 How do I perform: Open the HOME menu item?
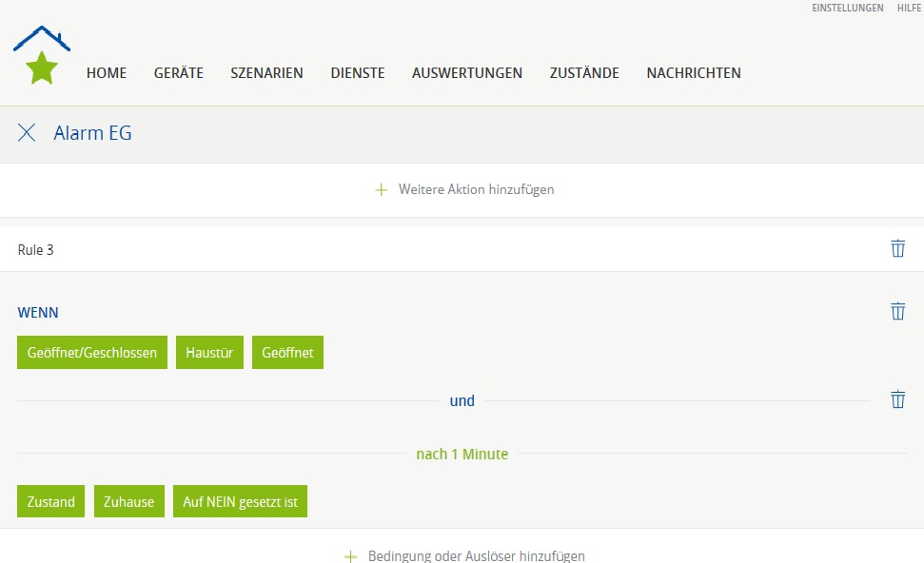107,73
